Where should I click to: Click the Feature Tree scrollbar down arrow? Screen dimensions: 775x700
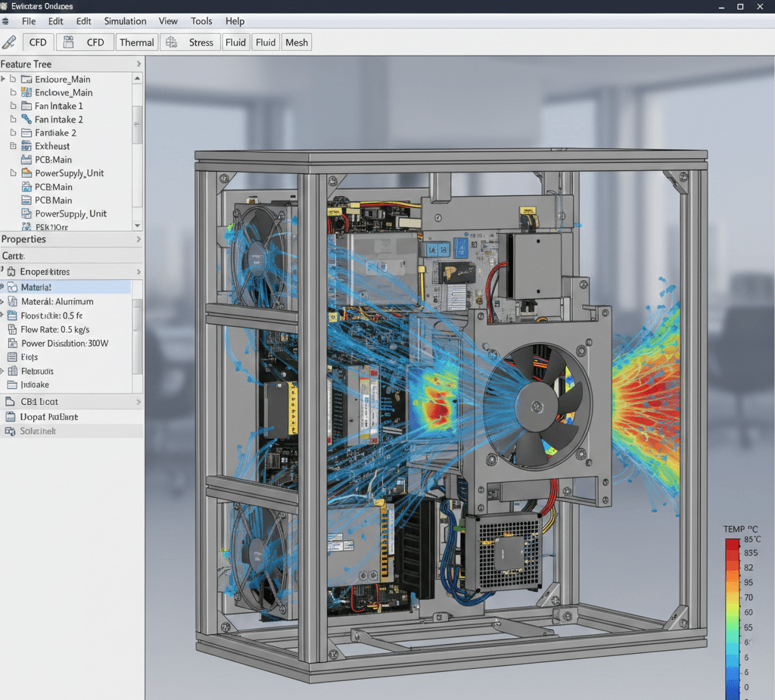137,226
